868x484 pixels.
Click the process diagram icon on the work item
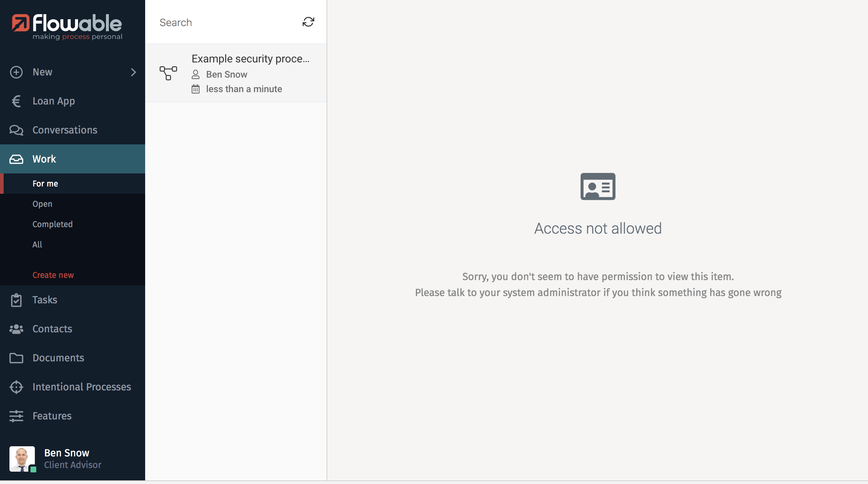[x=168, y=73]
